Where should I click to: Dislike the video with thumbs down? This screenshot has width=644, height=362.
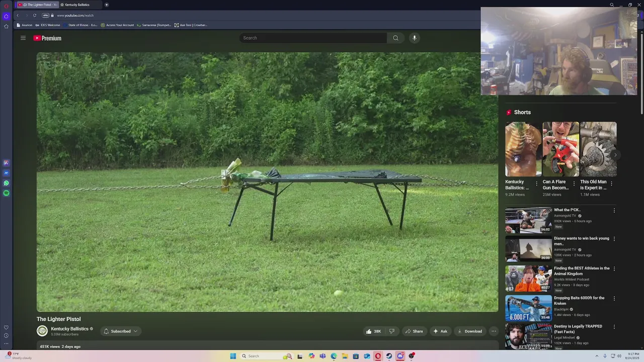(391, 331)
